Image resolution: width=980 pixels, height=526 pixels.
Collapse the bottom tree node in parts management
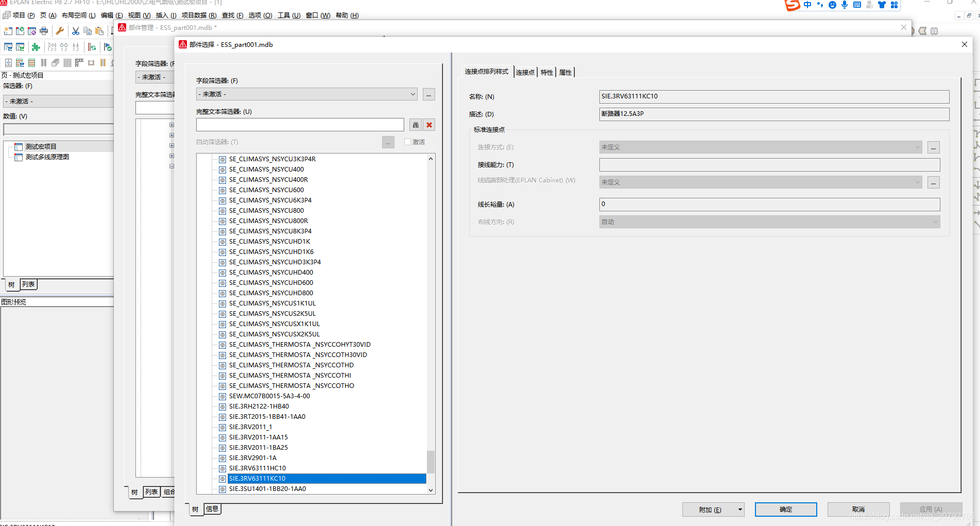[x=171, y=166]
